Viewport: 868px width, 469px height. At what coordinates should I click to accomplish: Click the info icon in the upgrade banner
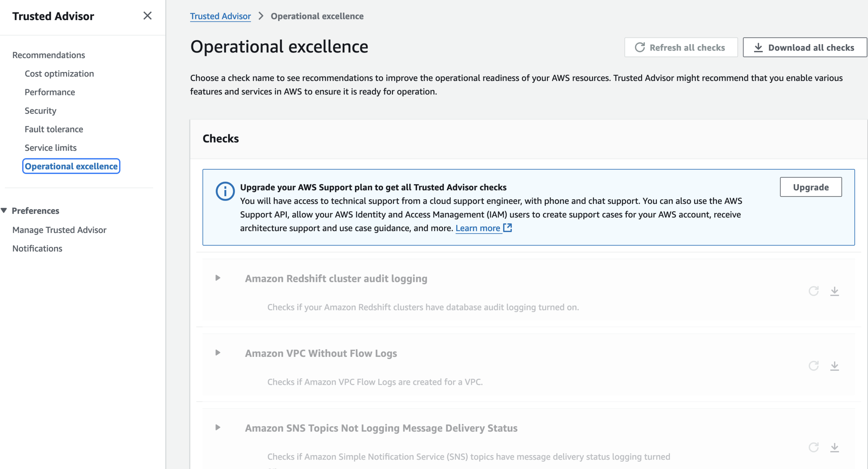tap(225, 191)
